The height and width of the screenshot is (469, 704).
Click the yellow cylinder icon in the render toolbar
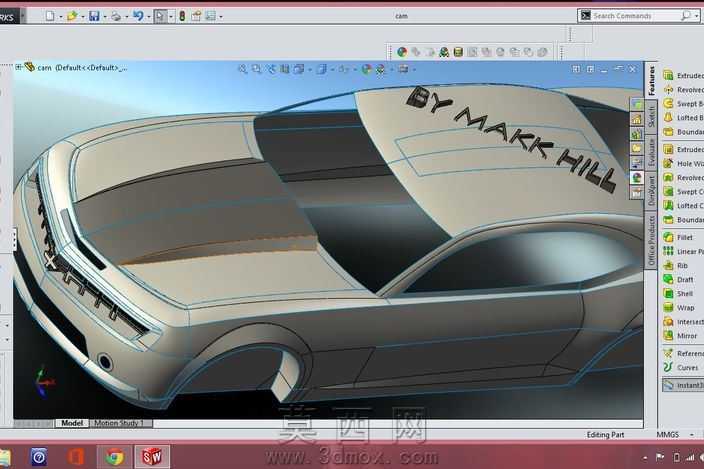pos(458,52)
